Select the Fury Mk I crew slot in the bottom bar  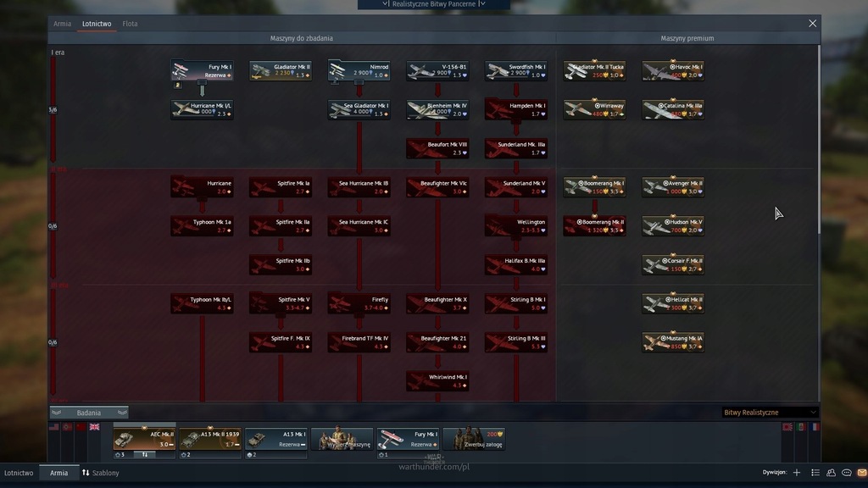pos(408,438)
